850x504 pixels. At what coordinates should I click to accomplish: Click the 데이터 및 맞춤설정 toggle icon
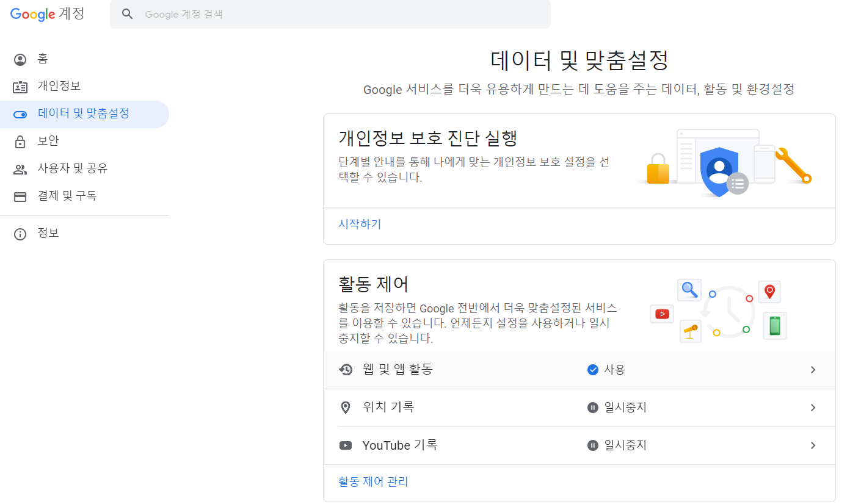[x=20, y=115]
